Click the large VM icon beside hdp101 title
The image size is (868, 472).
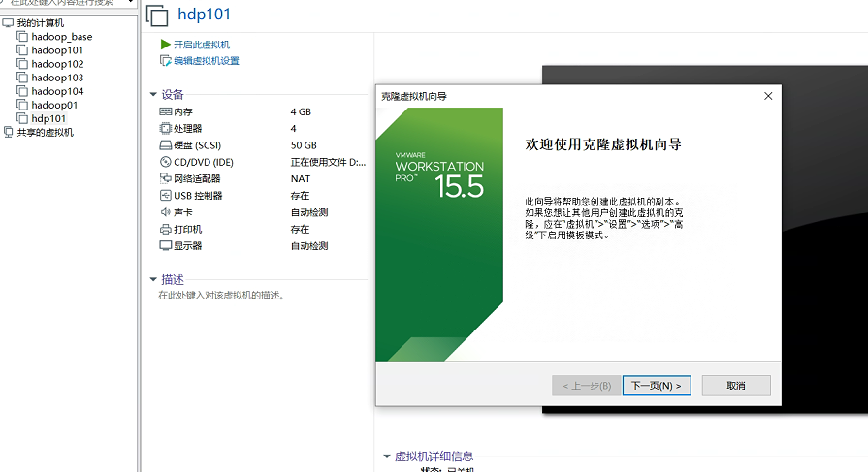click(x=157, y=15)
